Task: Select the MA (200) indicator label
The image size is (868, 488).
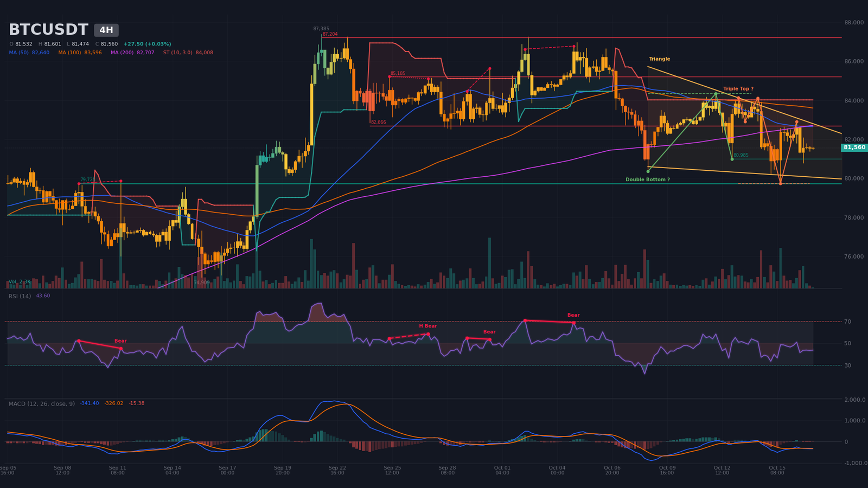Action: point(132,53)
